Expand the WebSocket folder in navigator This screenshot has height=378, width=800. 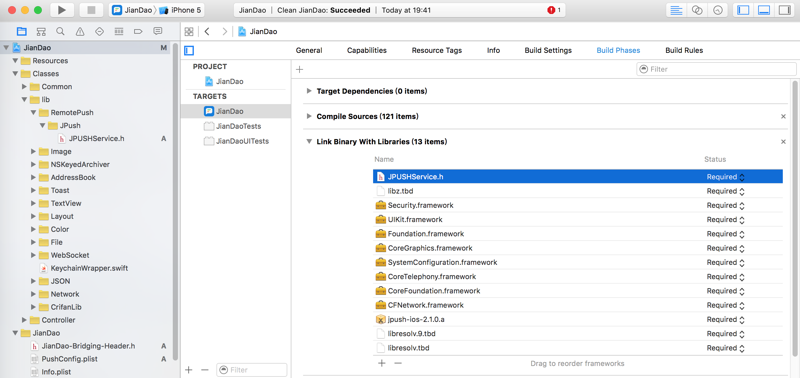[33, 255]
